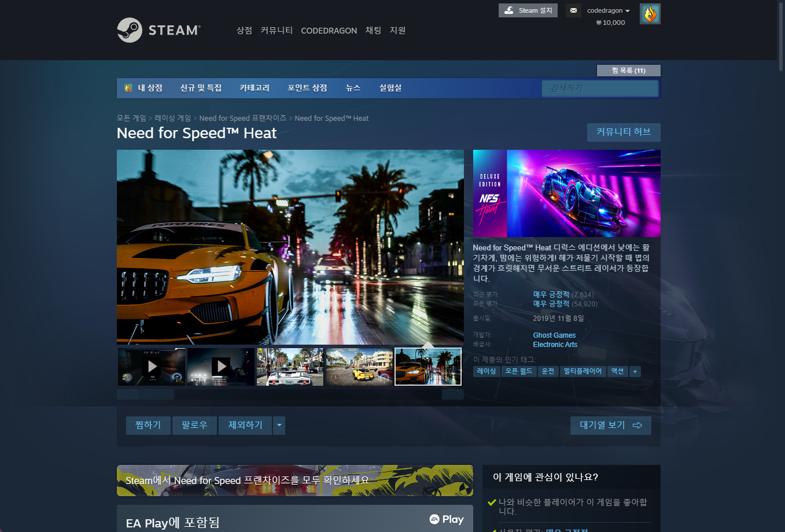Screen dimensions: 785x532
Task: Click the 모든 게임 breadcrumb
Action: pyautogui.click(x=131, y=118)
